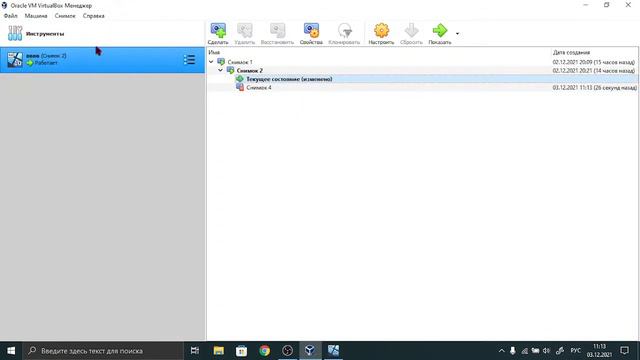Launch Google Chrome from taskbar

(x=264, y=351)
